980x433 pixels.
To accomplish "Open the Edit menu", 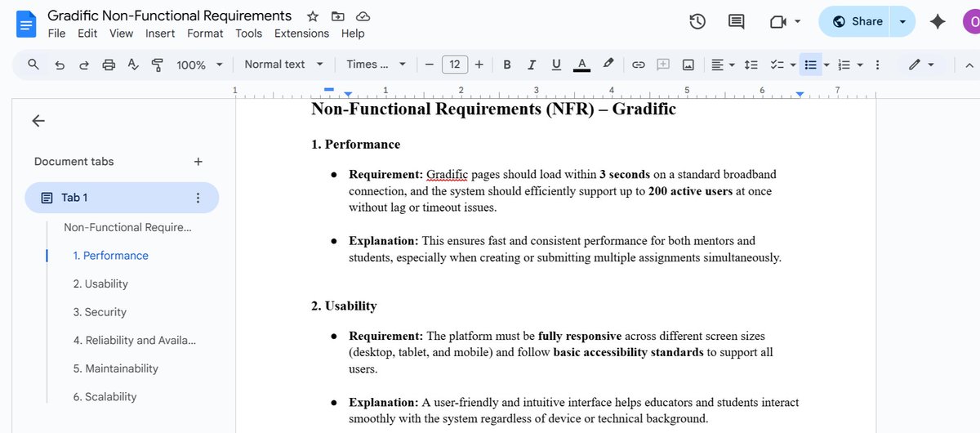I will point(87,33).
